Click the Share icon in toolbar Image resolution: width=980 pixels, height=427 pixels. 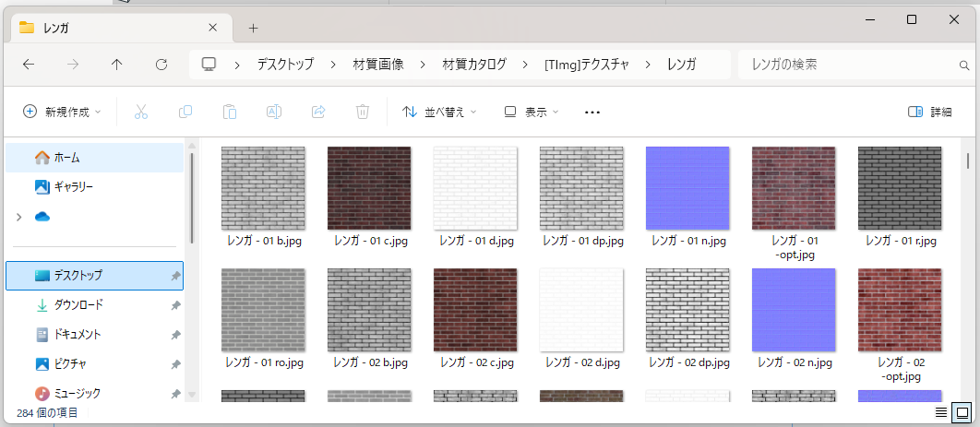(x=318, y=112)
